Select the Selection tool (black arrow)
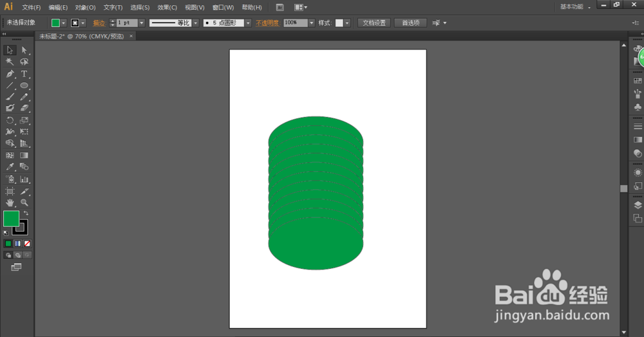The width and height of the screenshot is (644, 337). [10, 50]
